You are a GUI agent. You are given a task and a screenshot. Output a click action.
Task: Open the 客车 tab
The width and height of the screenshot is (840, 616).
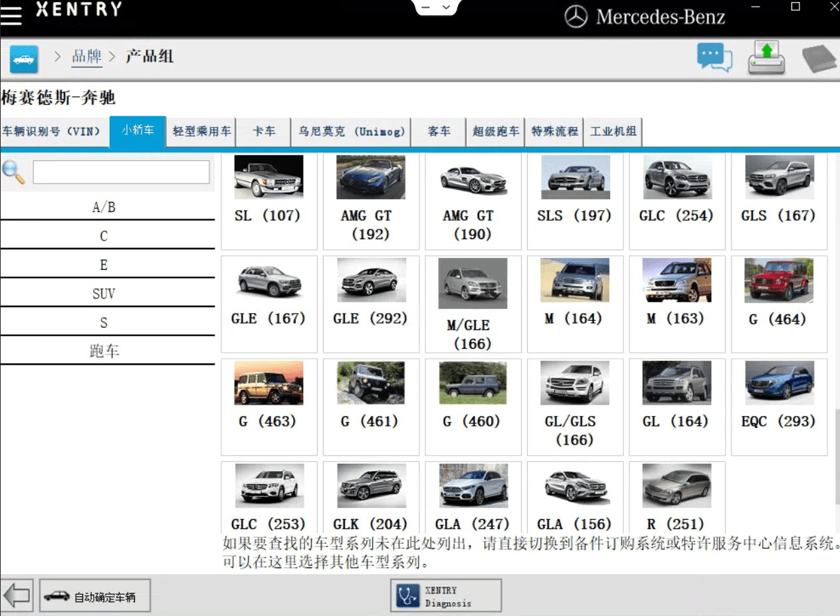[438, 132]
